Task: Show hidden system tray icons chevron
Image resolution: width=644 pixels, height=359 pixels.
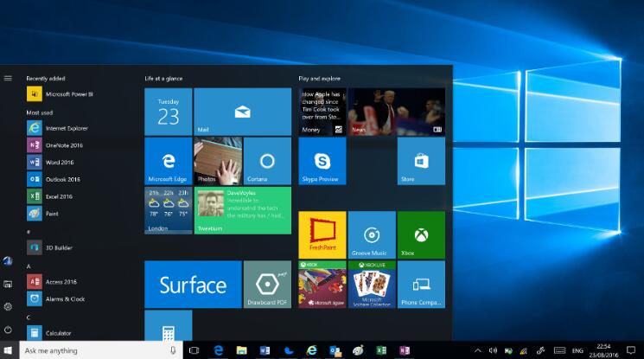Action: pos(478,350)
